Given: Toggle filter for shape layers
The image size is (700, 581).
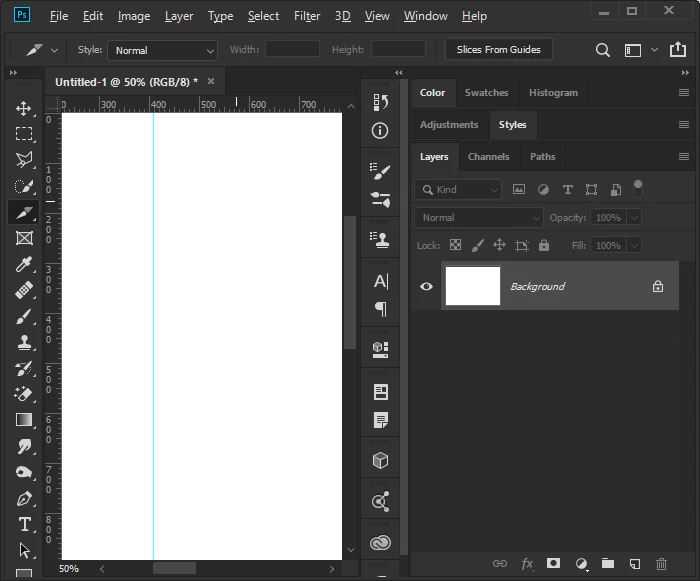Looking at the screenshot, I should point(592,190).
